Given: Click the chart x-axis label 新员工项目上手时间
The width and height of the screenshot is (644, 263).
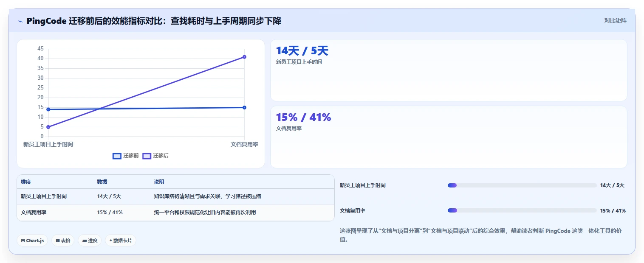Looking at the screenshot, I should pos(48,144).
